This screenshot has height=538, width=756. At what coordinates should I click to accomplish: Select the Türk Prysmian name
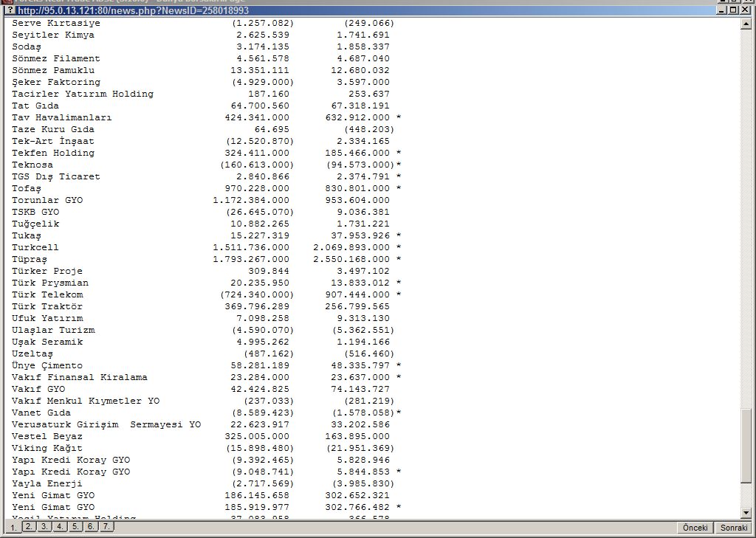coord(50,283)
